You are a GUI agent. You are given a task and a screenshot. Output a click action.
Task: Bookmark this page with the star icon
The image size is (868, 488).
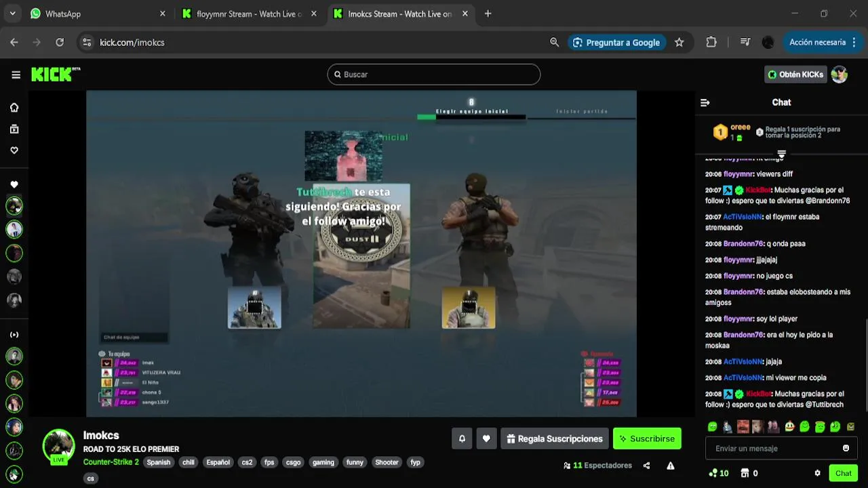(x=679, y=42)
